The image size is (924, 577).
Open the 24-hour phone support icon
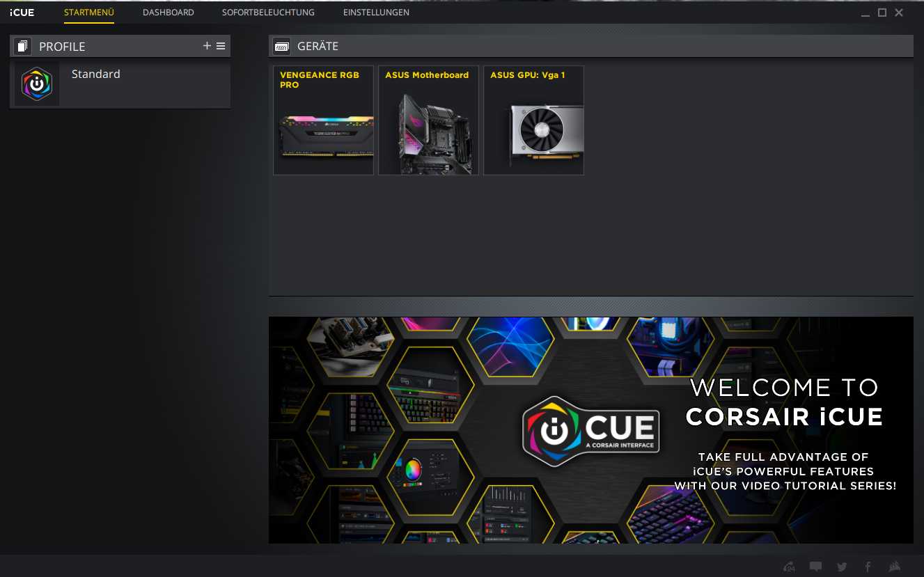tap(790, 567)
